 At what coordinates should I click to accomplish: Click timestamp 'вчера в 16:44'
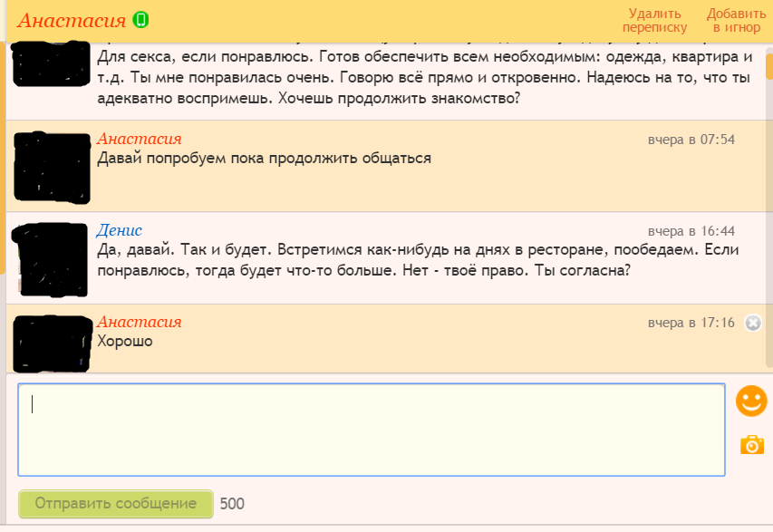pyautogui.click(x=691, y=231)
